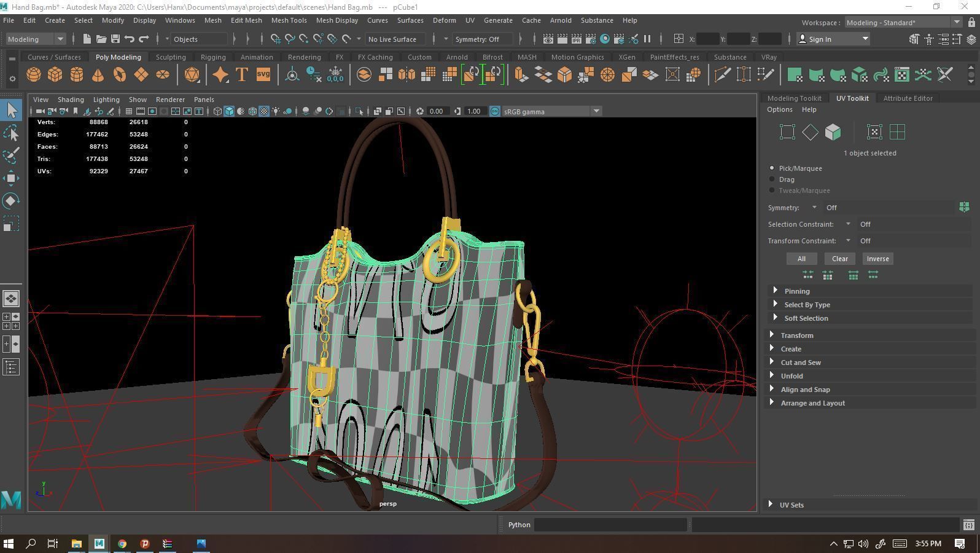Open the Workspace dropdown
The width and height of the screenshot is (980, 553).
(903, 23)
